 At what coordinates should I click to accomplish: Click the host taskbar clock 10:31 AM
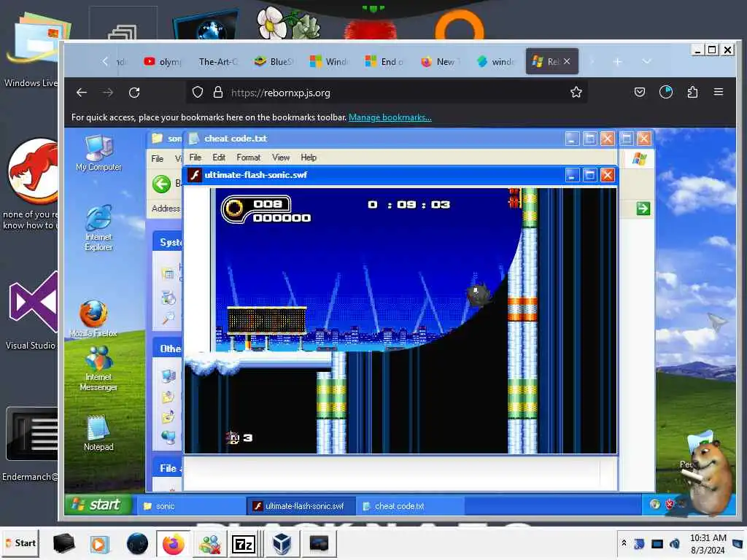708,543
